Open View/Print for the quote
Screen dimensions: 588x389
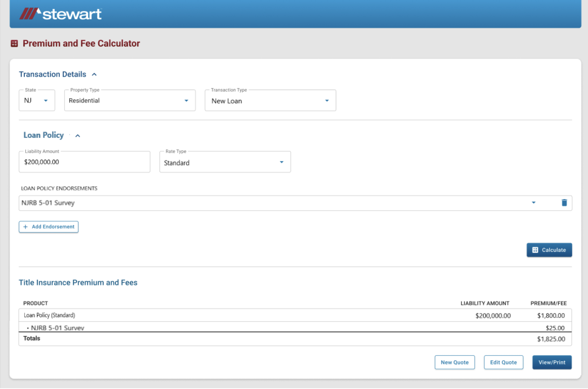point(552,362)
